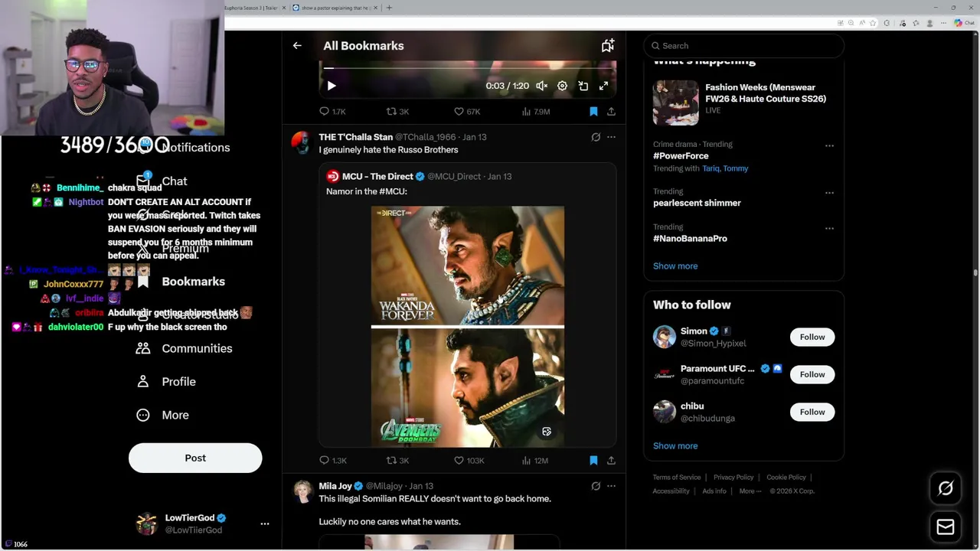Reply to the Russo Brothers post
The width and height of the screenshot is (980, 551).
click(332, 461)
